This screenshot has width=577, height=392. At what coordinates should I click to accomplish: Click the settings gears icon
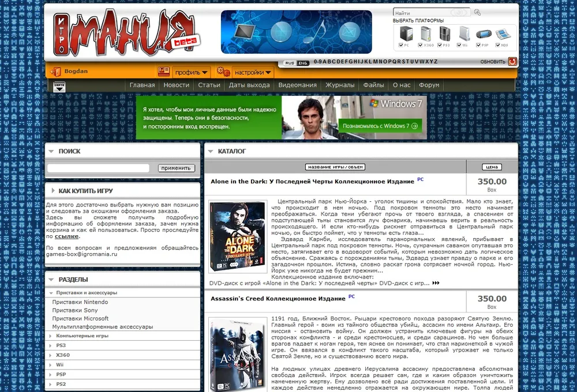click(x=223, y=71)
